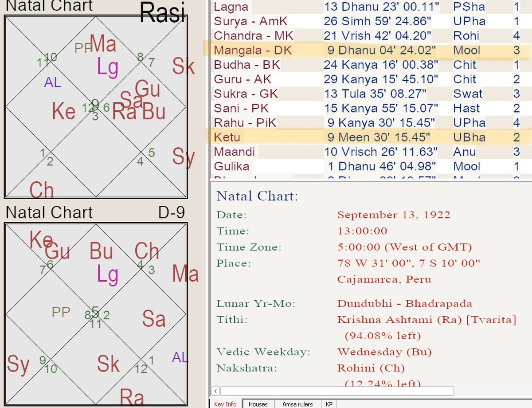The height and width of the screenshot is (408, 532).
Task: Click Gu in the Rasi chart
Action: [x=148, y=89]
